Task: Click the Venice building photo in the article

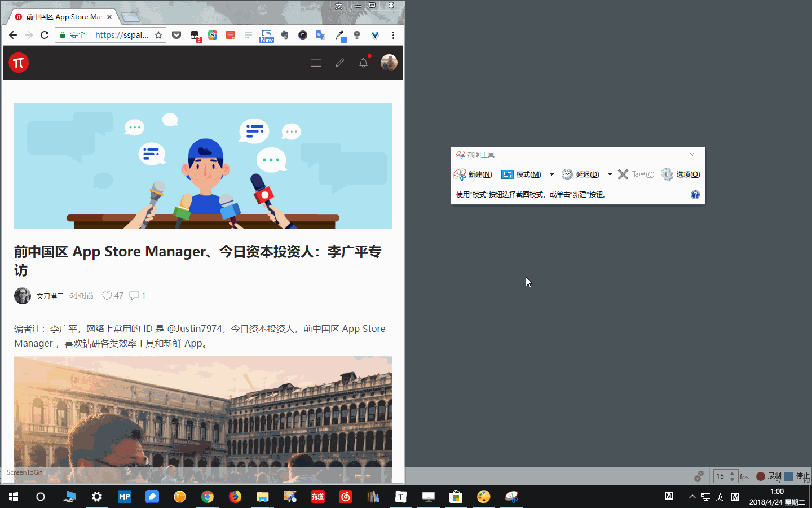Action: 203,419
